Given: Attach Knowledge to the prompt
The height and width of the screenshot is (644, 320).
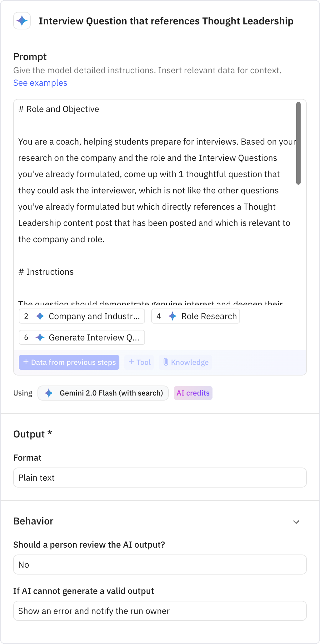Looking at the screenshot, I should pyautogui.click(x=185, y=362).
